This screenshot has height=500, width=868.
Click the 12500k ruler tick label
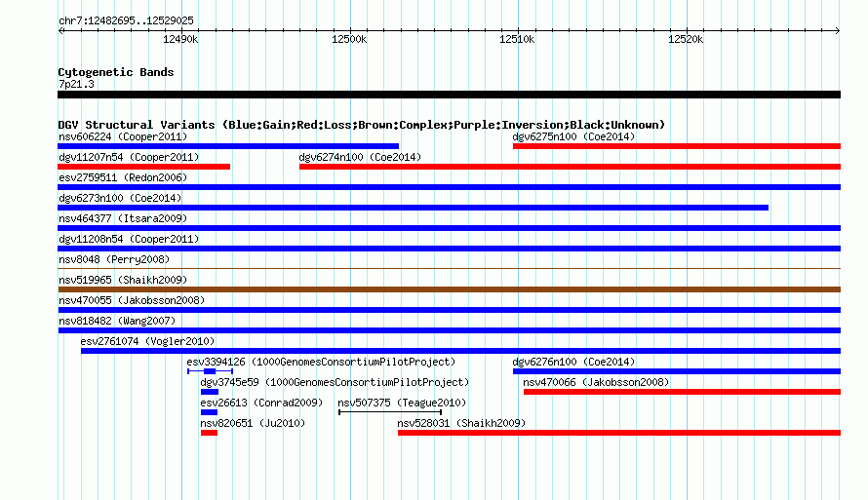[349, 39]
